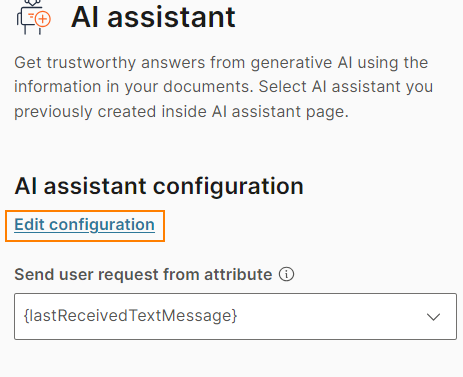463x377 pixels.
Task: Expand the lastReceivedTextMessage dropdown chevron
Action: point(433,316)
